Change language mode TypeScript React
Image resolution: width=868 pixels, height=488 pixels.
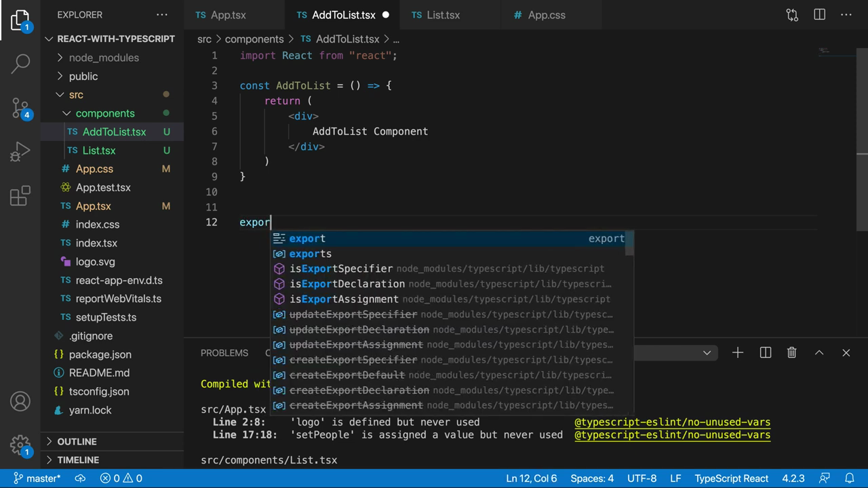(732, 479)
